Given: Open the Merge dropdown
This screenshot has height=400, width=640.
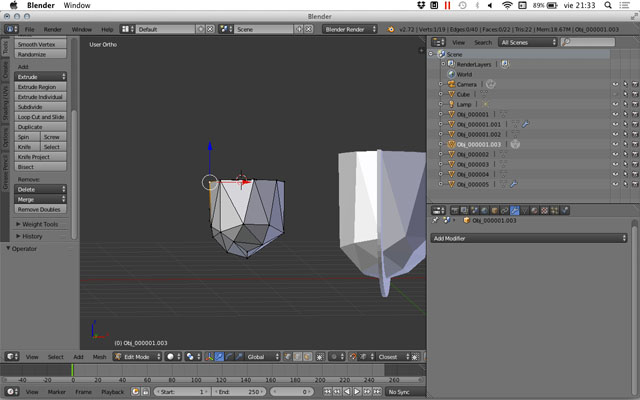Looking at the screenshot, I should coord(40,200).
